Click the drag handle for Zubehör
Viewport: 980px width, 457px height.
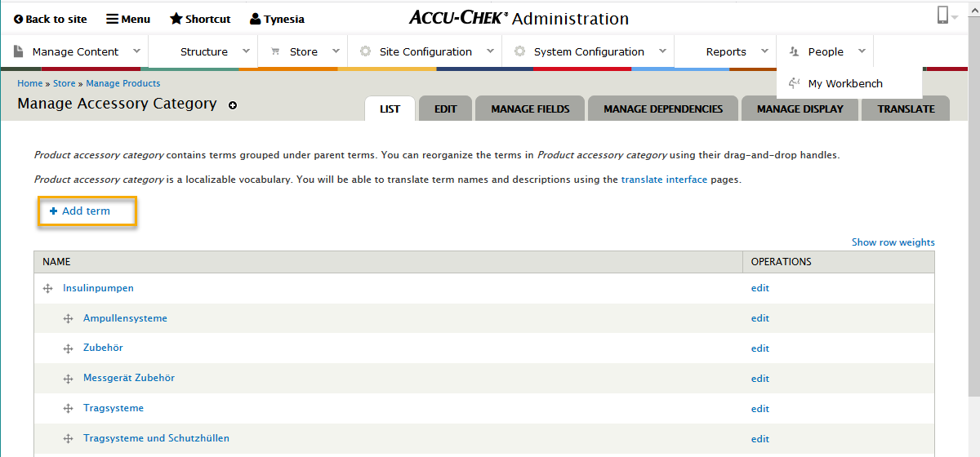tap(69, 348)
